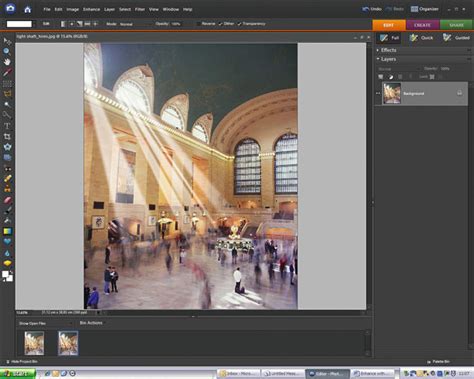
Task: Select the Move tool
Action: 7,41
